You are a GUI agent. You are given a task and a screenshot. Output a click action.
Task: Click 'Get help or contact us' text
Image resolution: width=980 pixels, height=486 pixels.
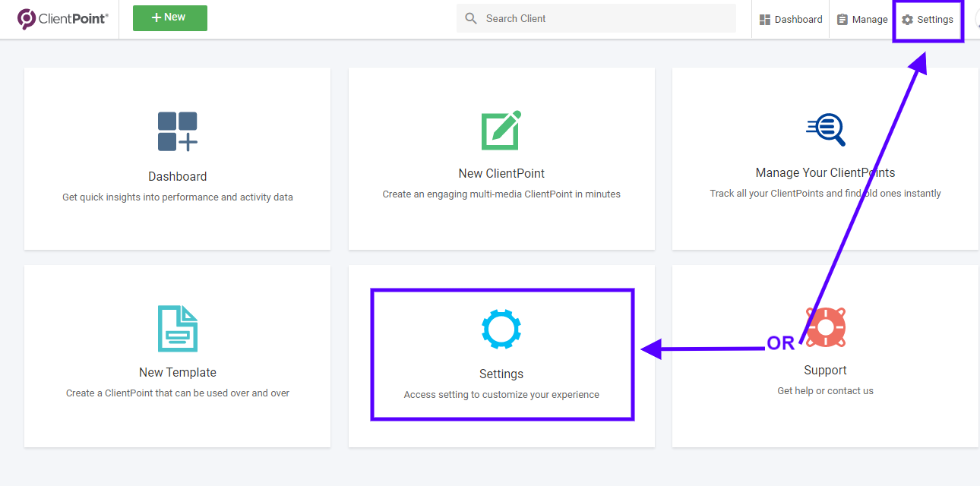[826, 391]
